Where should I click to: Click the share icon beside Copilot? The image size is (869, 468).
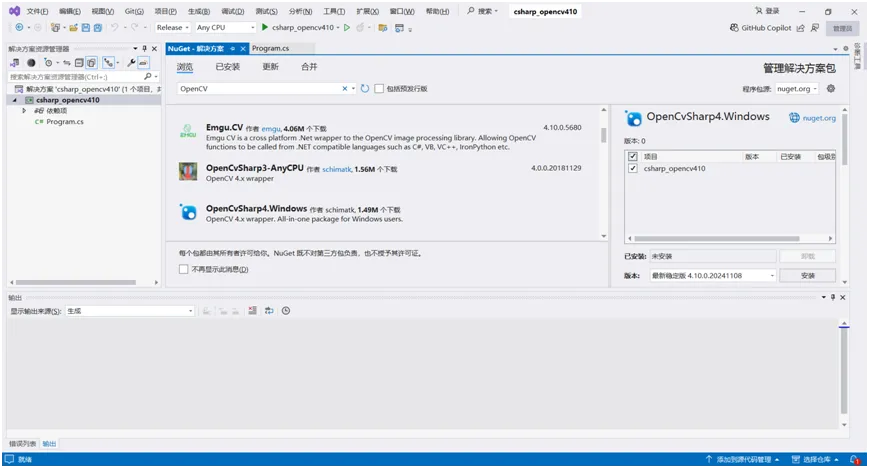(800, 28)
